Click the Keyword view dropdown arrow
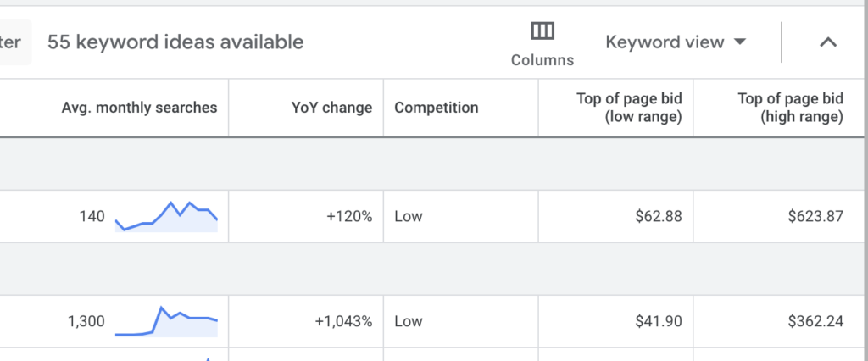Screen dimensions: 868x361 click(x=740, y=42)
